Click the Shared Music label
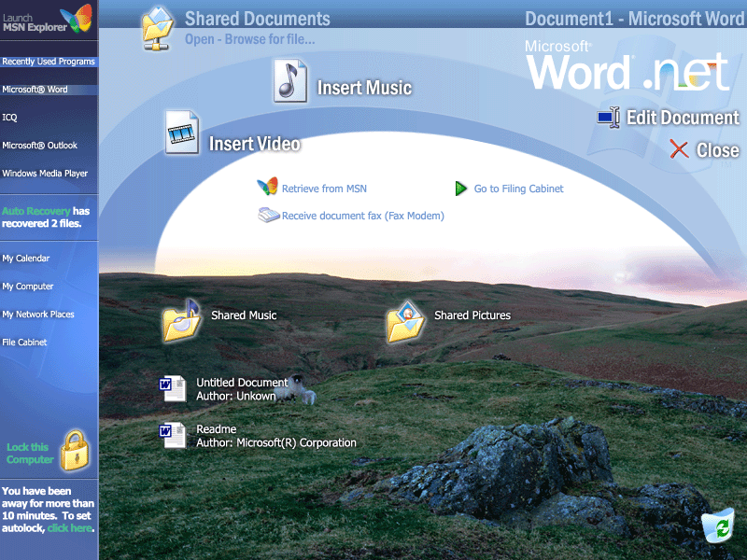Screen dimensions: 747x560 [x=244, y=315]
